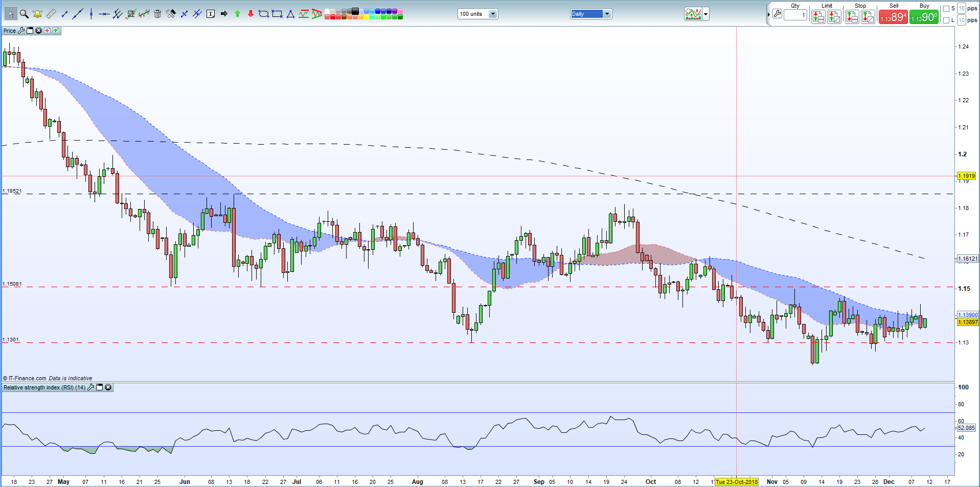This screenshot has width=980, height=487.
Task: Move Price panel up with green arrow
Action: click(x=56, y=31)
